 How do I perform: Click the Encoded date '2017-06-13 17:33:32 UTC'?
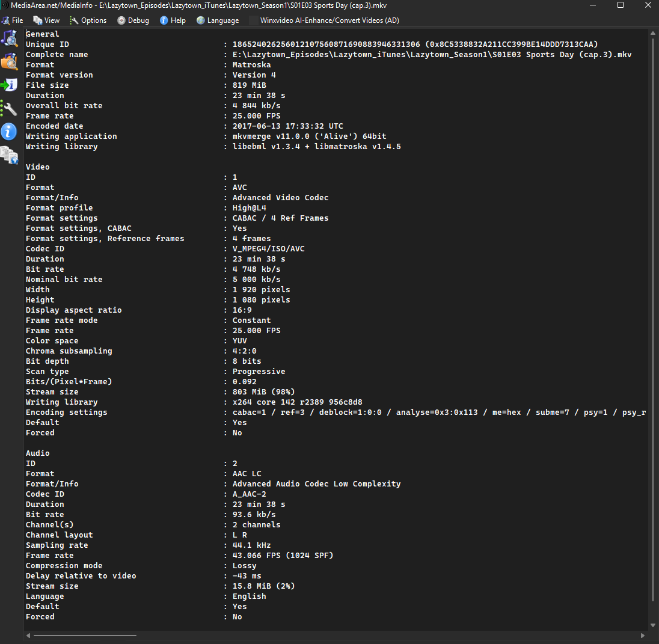point(288,126)
